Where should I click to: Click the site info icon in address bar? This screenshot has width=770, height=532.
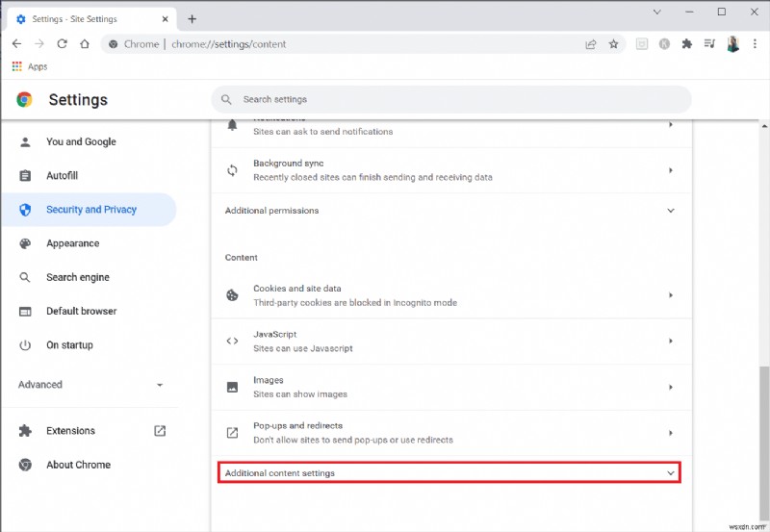coord(113,44)
